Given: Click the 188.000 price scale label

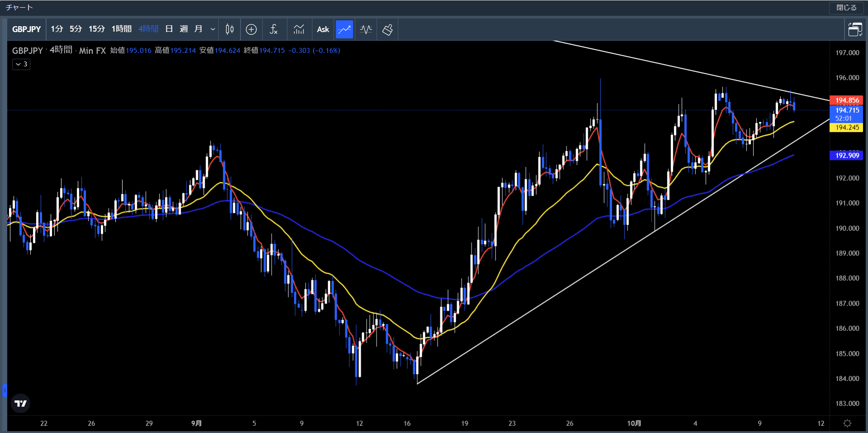Looking at the screenshot, I should 847,278.
